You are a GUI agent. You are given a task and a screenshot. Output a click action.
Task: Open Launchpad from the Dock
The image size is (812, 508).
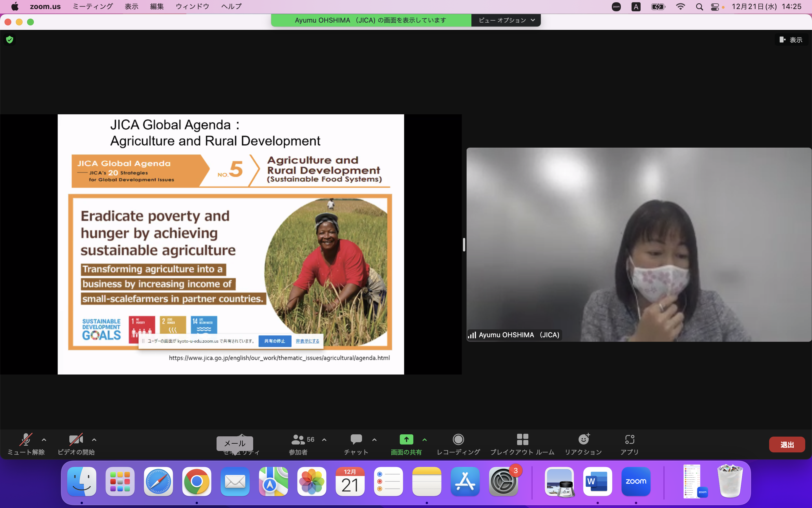coord(120,481)
